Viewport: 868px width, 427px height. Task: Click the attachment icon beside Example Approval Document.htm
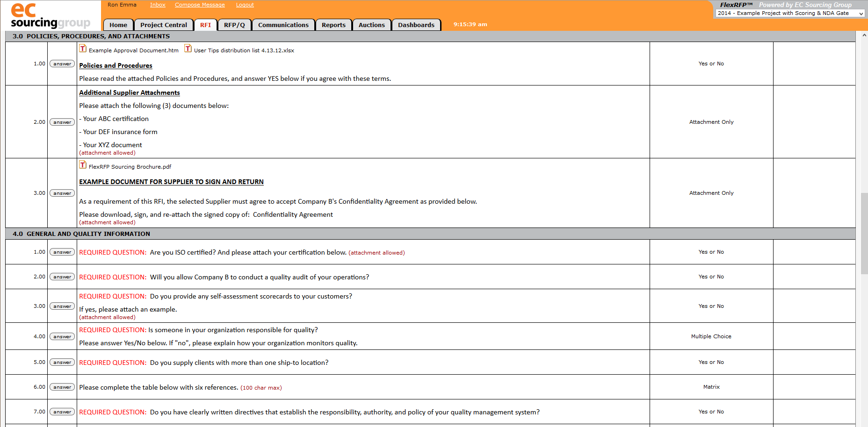[83, 48]
